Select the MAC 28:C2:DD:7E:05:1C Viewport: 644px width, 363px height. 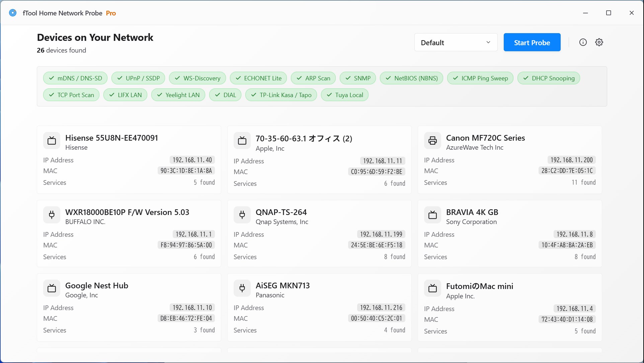click(567, 170)
